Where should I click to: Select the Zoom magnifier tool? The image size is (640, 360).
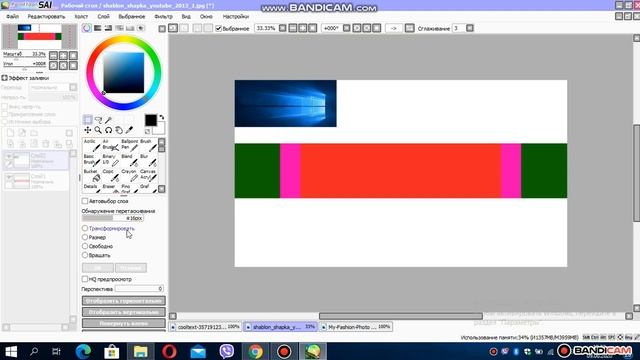click(x=98, y=130)
